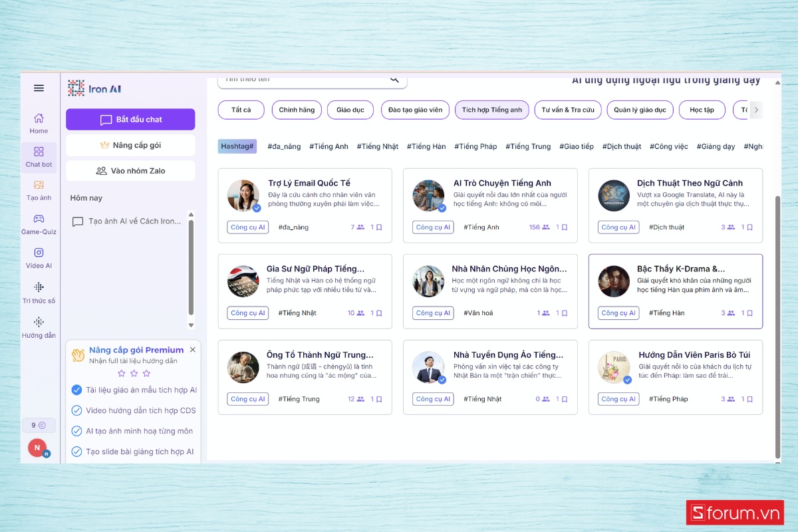Select the Tất cả category
Screen dimensions: 798x532
241,110
